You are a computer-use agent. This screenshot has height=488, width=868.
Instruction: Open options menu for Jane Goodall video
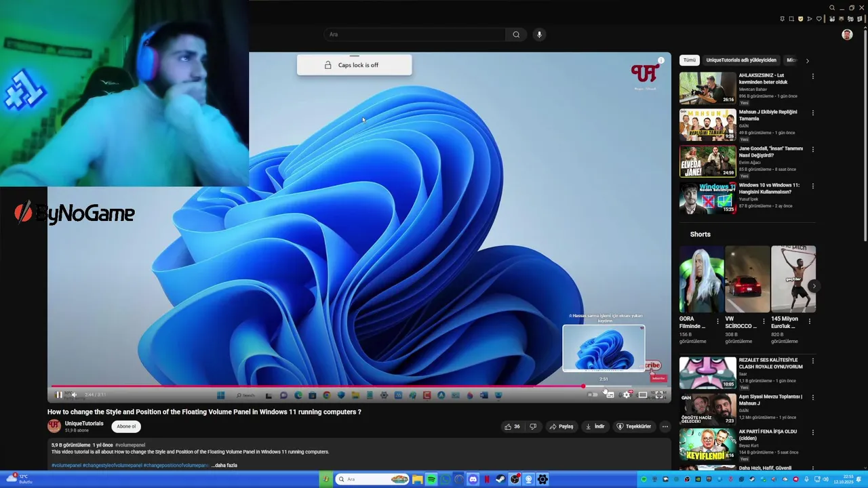pyautogui.click(x=812, y=149)
